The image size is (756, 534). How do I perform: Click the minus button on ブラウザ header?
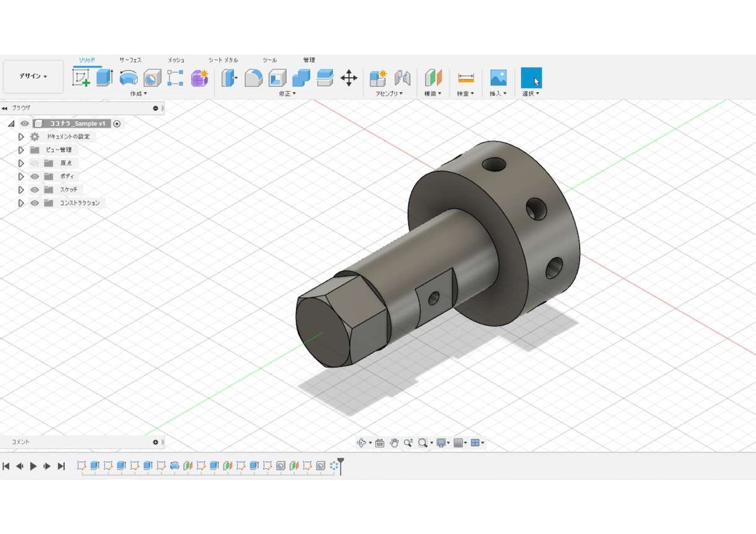pos(156,108)
